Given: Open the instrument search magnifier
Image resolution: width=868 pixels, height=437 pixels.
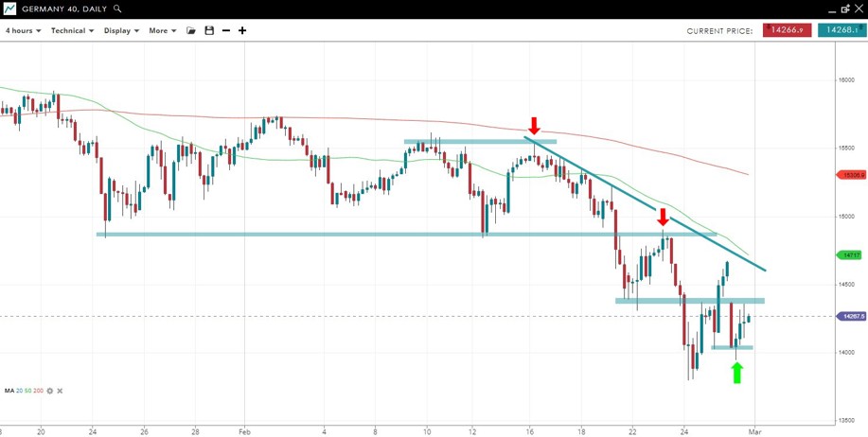Looking at the screenshot, I should point(117,9).
